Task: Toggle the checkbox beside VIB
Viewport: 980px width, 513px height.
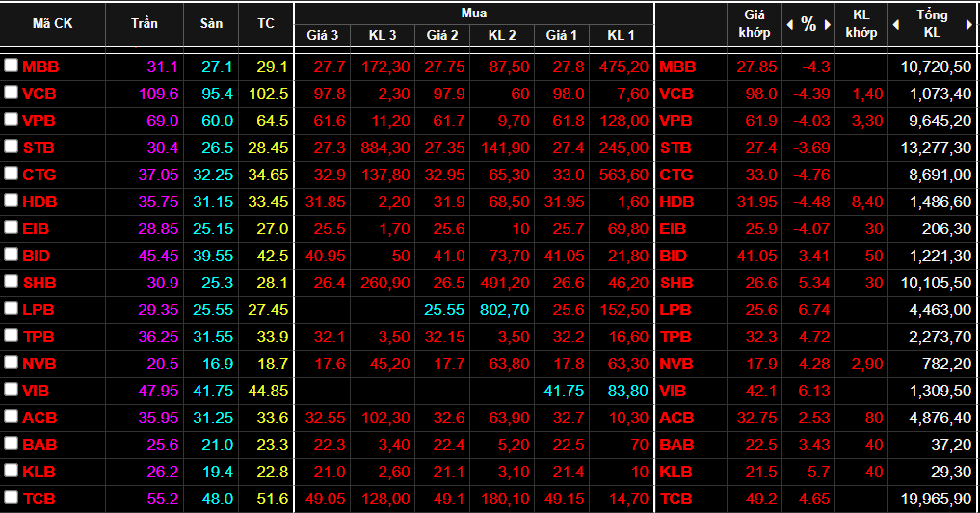Action: click(x=11, y=391)
